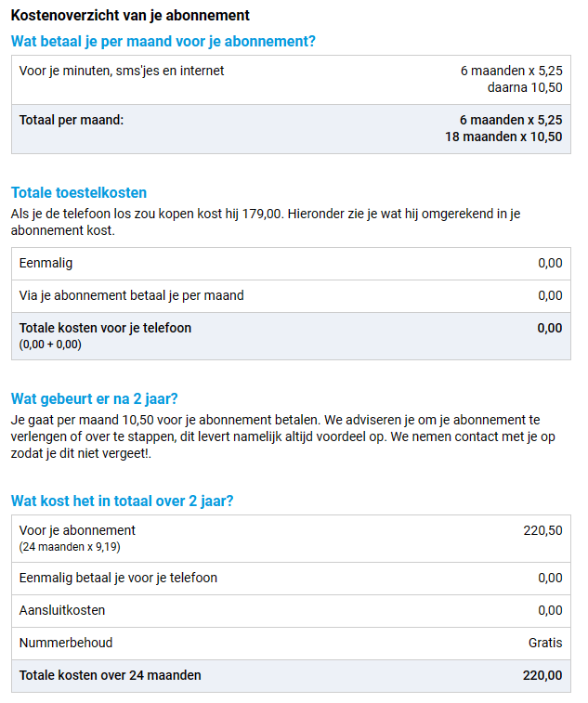588x703 pixels.
Task: Click the 'Voor je minuten, sms'jes en internet' row
Action: (122, 71)
